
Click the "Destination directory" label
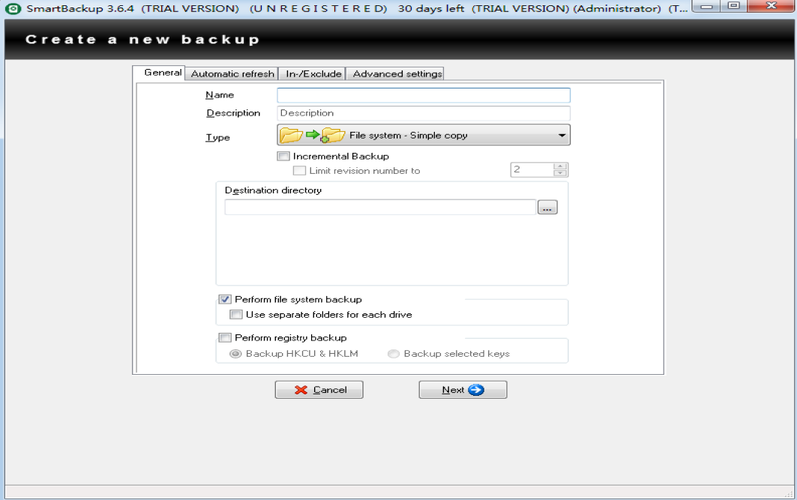tap(273, 190)
